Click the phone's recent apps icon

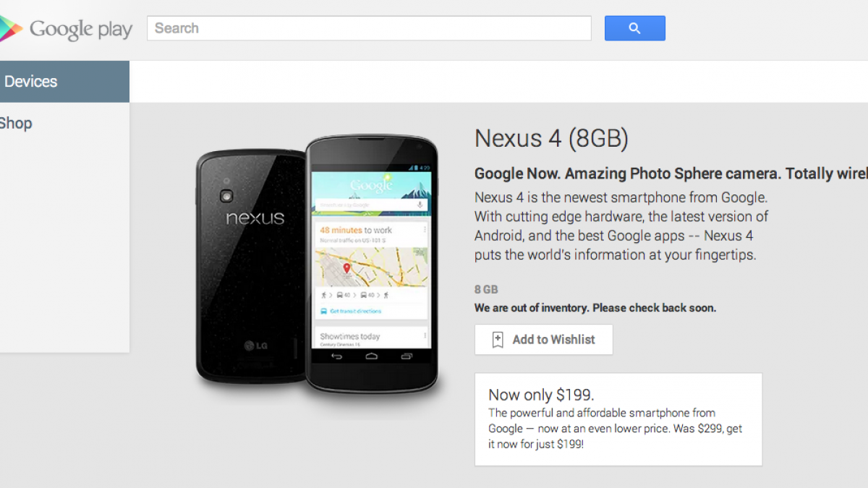click(406, 356)
